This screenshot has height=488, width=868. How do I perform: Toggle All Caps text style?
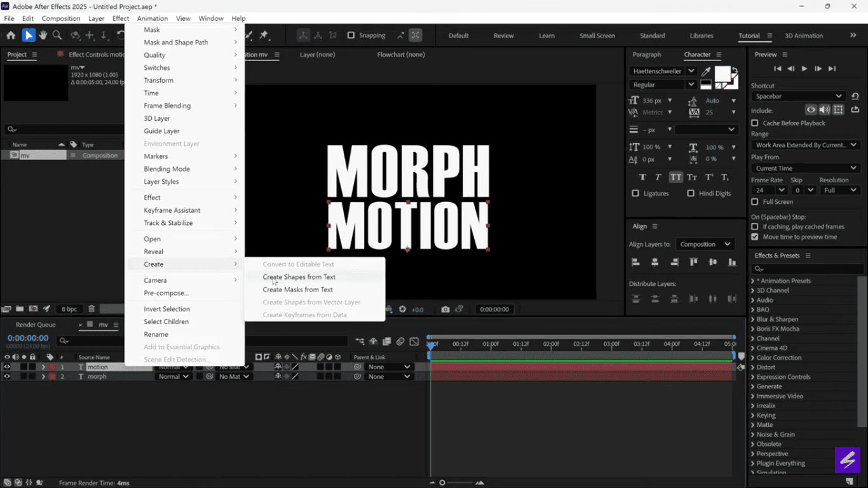pyautogui.click(x=675, y=177)
